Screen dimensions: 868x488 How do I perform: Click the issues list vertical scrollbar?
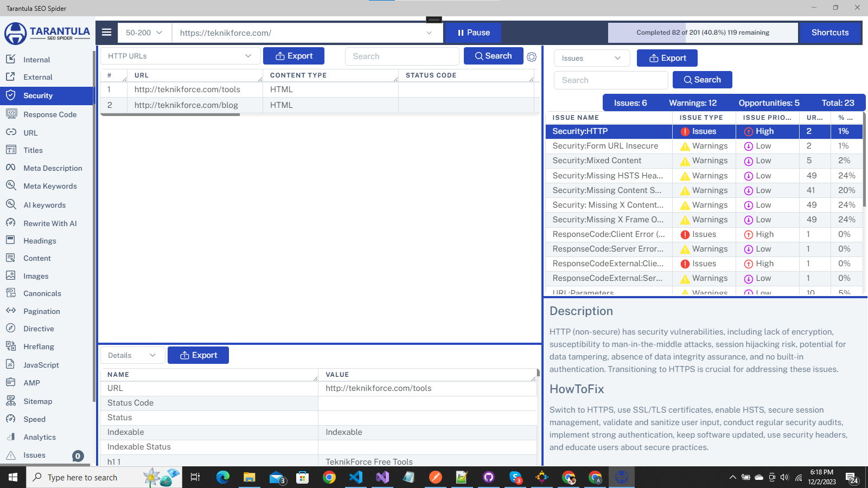[864, 159]
